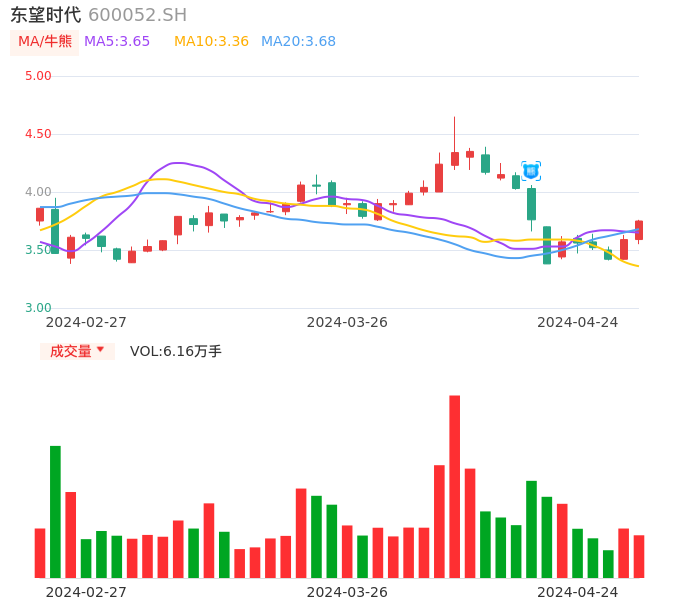Click the 2024-02-27 date label under price chart
The height and width of the screenshot is (606, 686).
point(86,322)
